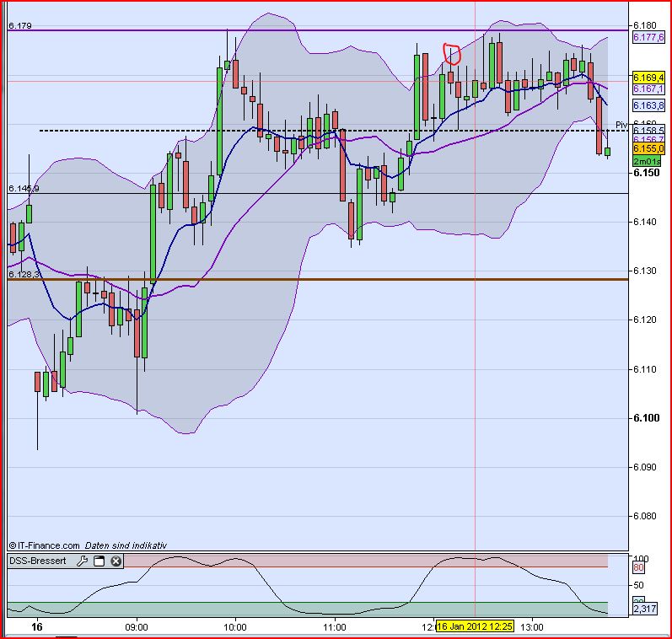
Task: Click the green 2m01s countdown label
Action: point(647,161)
